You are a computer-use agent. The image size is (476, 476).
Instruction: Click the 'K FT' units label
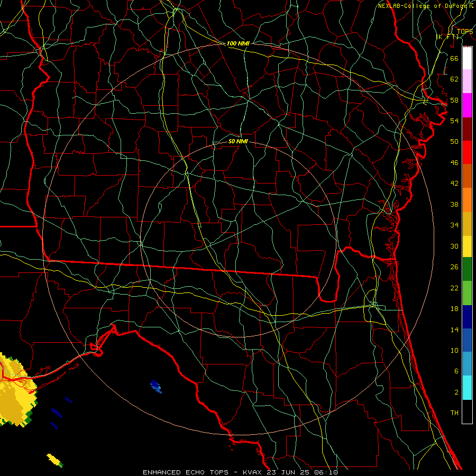click(447, 36)
